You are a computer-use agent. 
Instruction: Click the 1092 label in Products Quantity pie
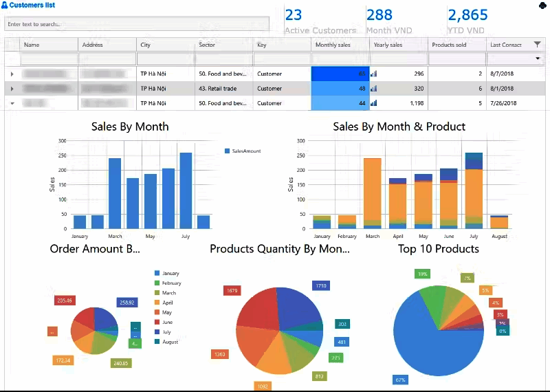263,386
